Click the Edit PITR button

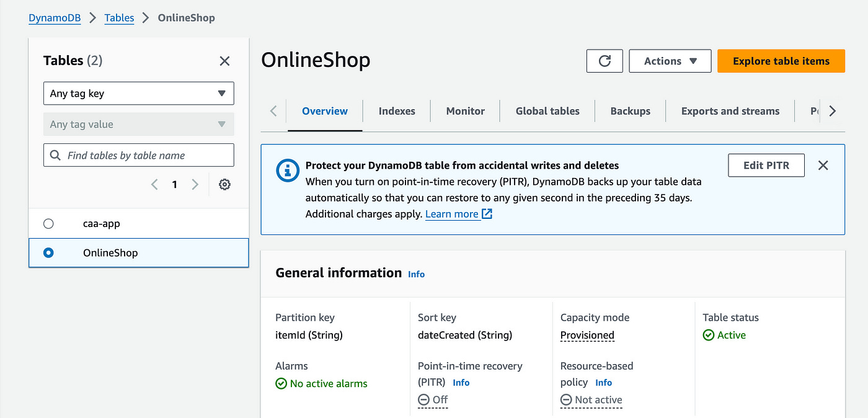766,166
